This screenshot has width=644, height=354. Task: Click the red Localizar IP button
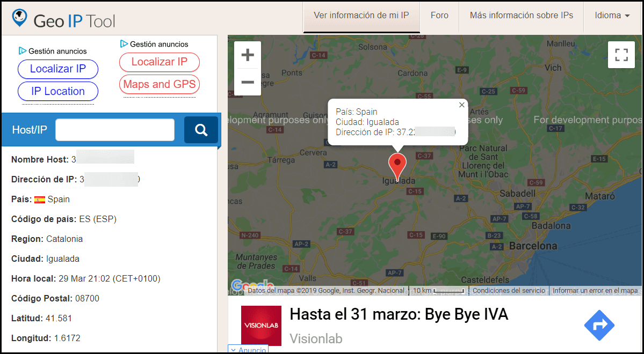coord(160,62)
